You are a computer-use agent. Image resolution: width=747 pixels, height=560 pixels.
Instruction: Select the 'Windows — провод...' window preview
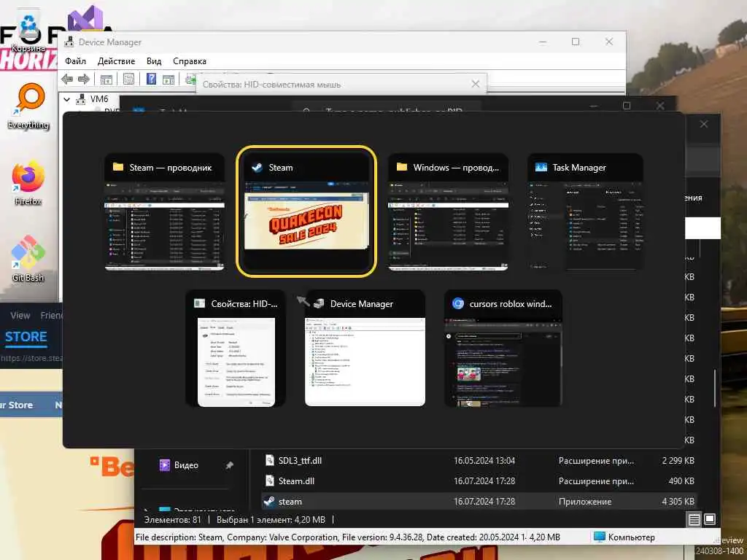tap(449, 211)
